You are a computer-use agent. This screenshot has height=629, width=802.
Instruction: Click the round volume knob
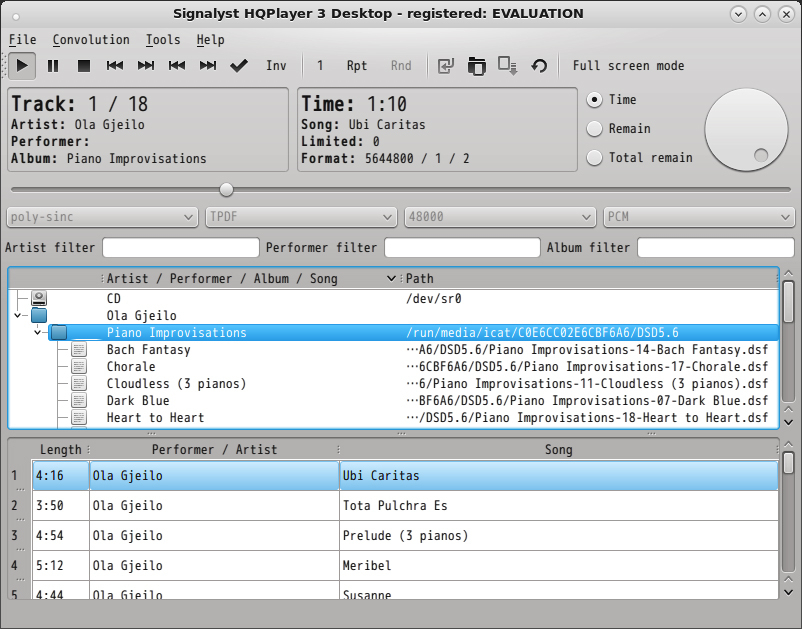[x=746, y=129]
